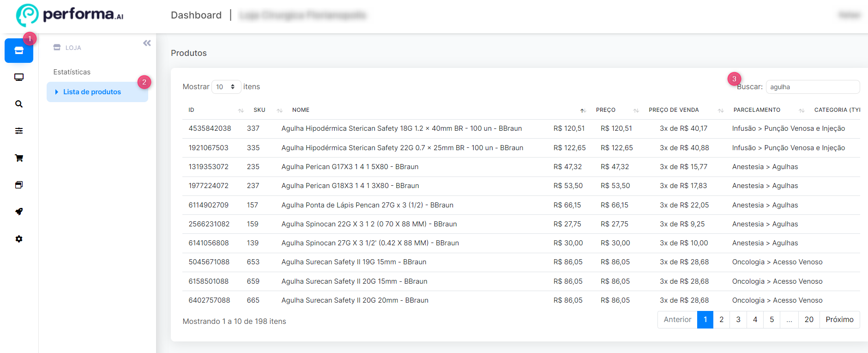This screenshot has width=868, height=353.
Task: Open Estatísticas in the side menu
Action: [x=72, y=72]
